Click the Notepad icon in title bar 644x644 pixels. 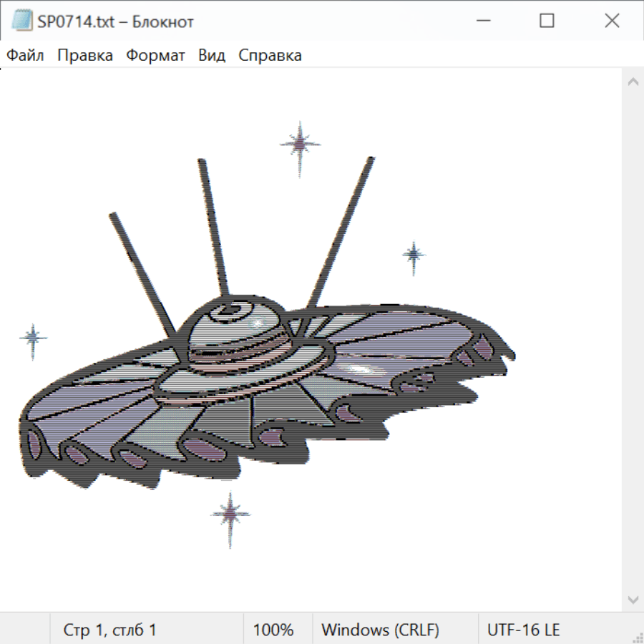click(21, 21)
